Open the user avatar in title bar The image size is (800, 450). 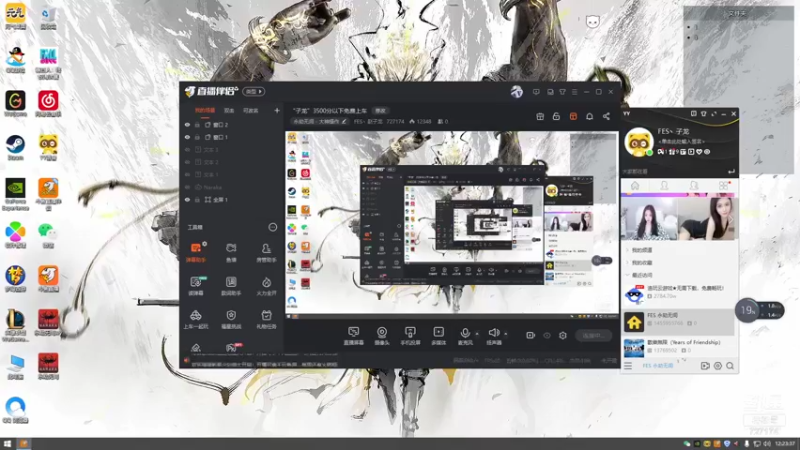pos(517,92)
